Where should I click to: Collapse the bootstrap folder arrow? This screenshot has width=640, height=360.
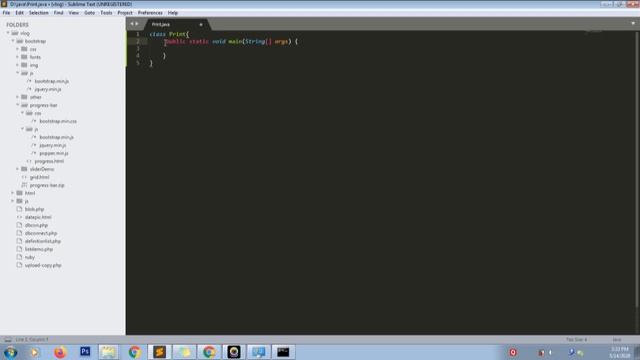point(13,41)
